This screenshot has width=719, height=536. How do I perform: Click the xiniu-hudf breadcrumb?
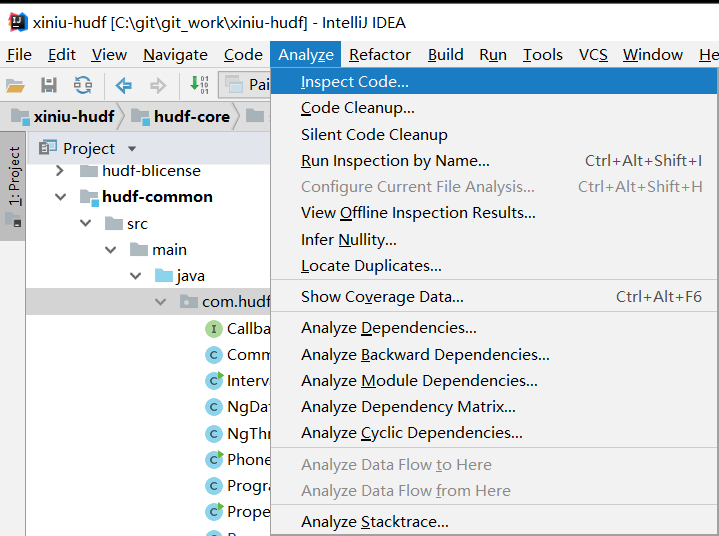pyautogui.click(x=62, y=117)
